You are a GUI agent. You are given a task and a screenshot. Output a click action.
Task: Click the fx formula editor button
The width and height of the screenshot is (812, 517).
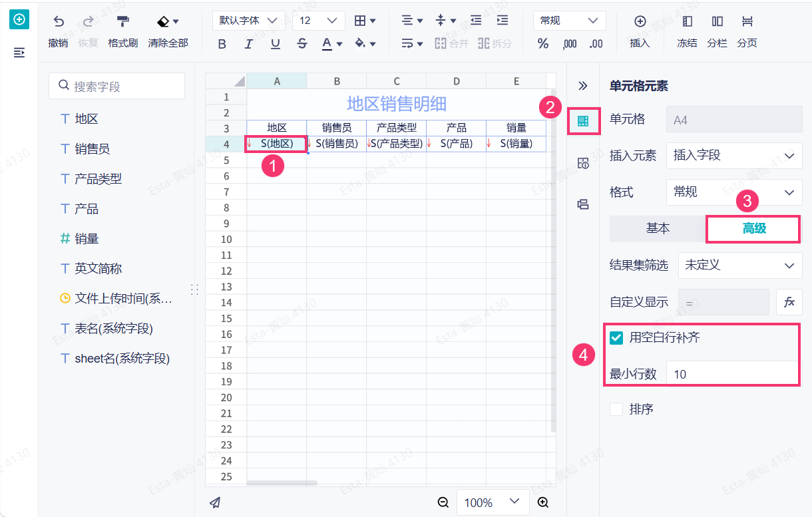pos(789,302)
